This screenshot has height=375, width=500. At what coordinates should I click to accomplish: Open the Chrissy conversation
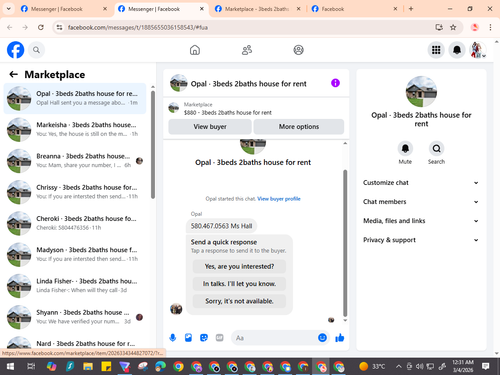75,192
